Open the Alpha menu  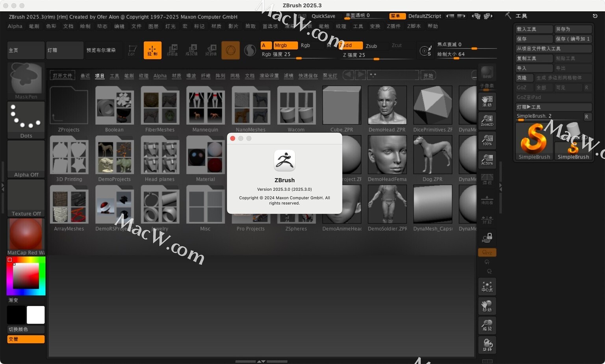15,26
